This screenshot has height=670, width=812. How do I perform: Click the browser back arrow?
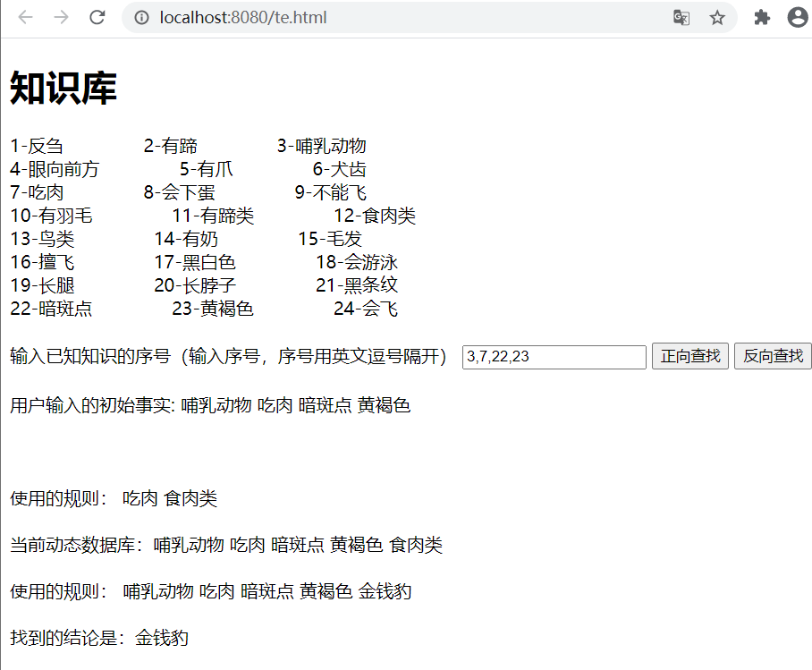pyautogui.click(x=25, y=17)
